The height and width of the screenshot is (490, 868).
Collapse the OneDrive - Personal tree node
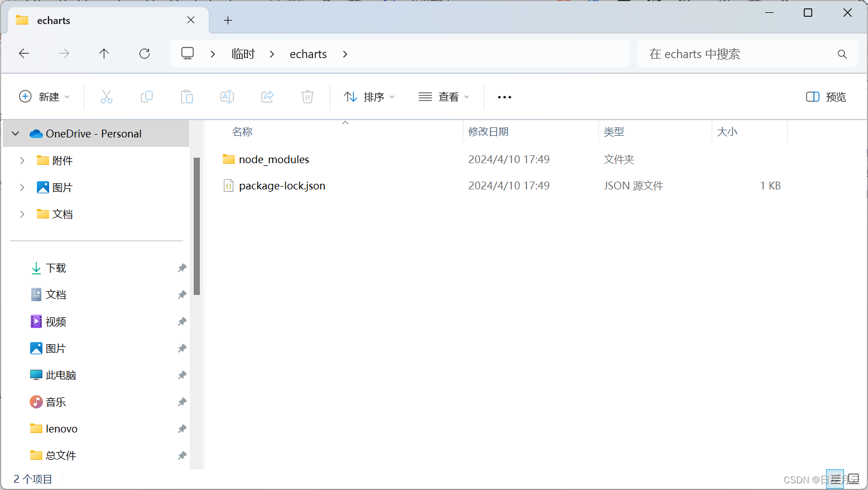[16, 134]
